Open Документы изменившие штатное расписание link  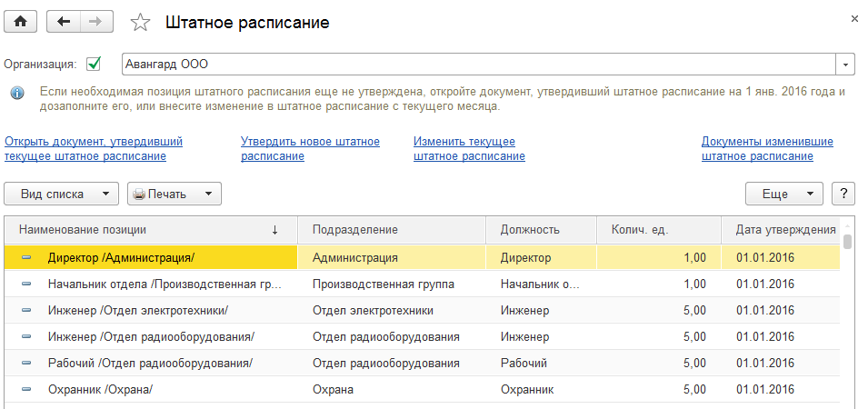click(766, 148)
